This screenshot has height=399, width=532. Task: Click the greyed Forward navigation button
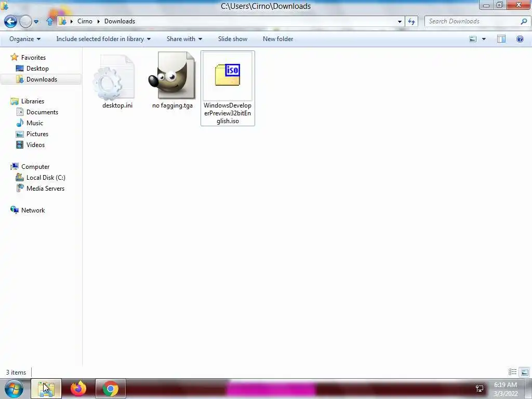click(x=25, y=21)
